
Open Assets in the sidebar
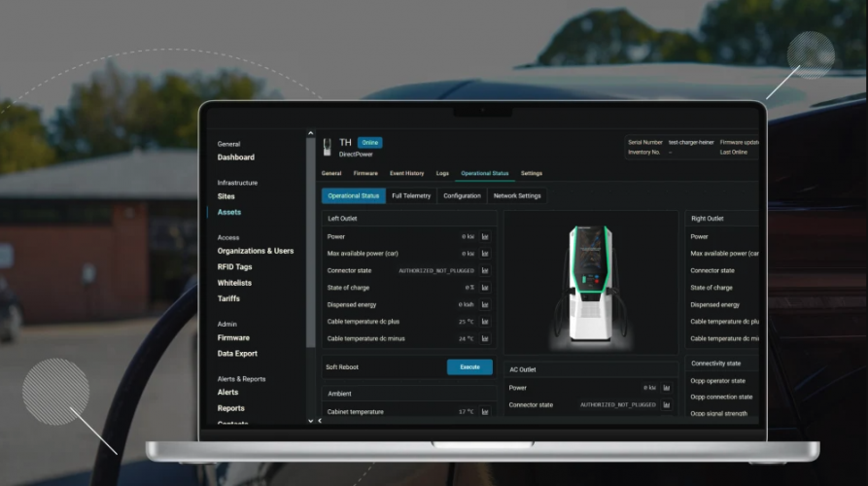[229, 212]
